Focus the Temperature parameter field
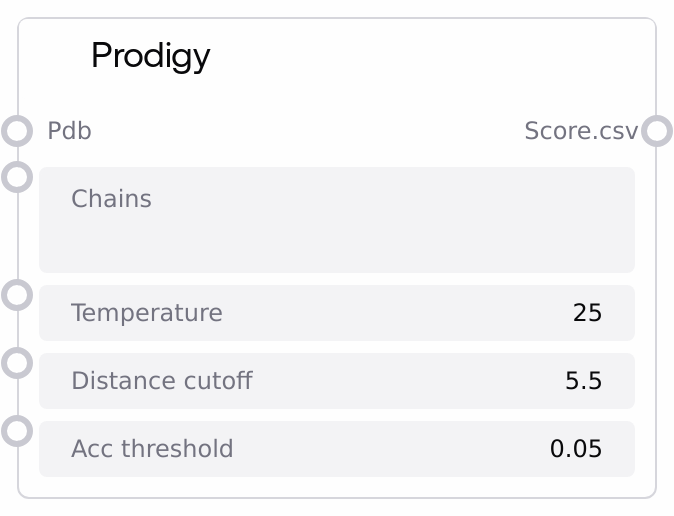Screen dimensions: 674x516 point(336,313)
